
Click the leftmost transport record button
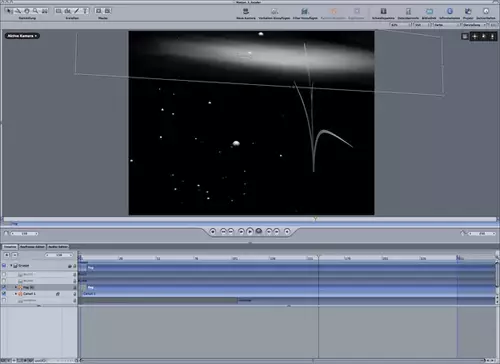pyautogui.click(x=213, y=231)
